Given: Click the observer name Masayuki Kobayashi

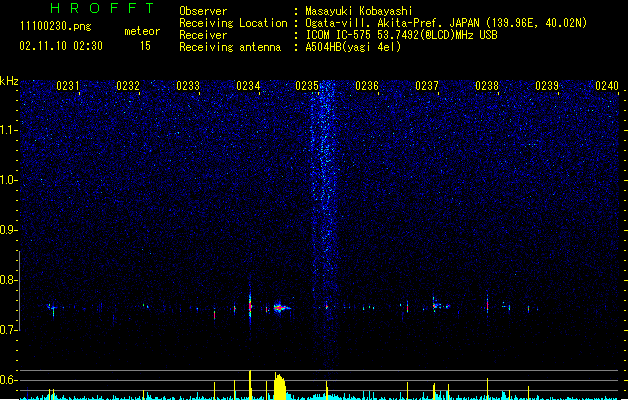Looking at the screenshot, I should click(359, 11).
